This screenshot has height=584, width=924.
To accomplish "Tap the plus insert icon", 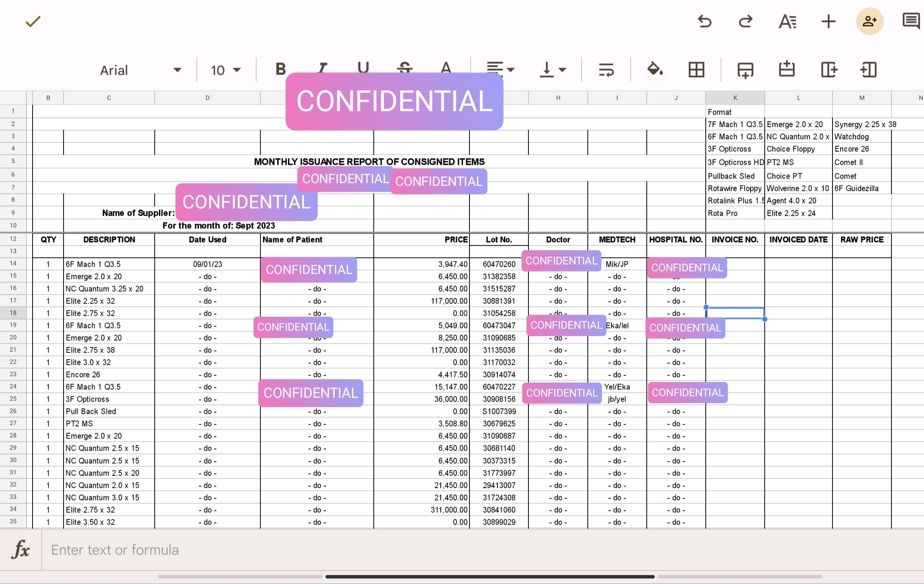I will pos(828,21).
